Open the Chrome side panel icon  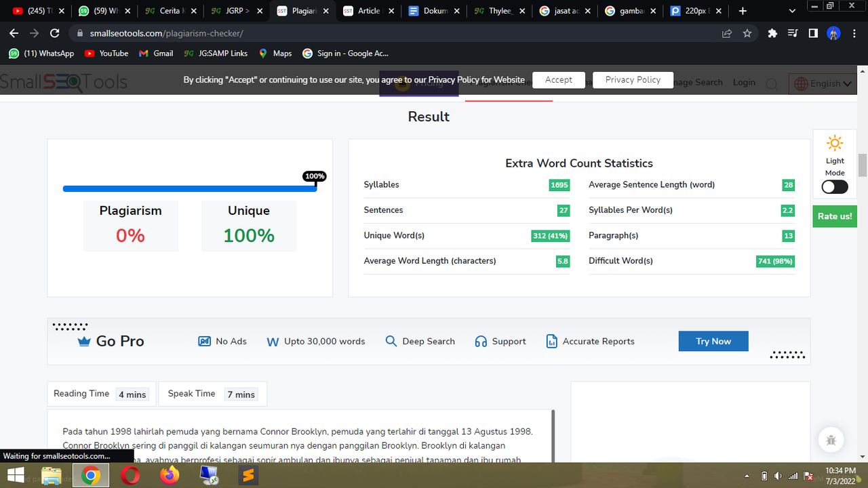(x=813, y=33)
